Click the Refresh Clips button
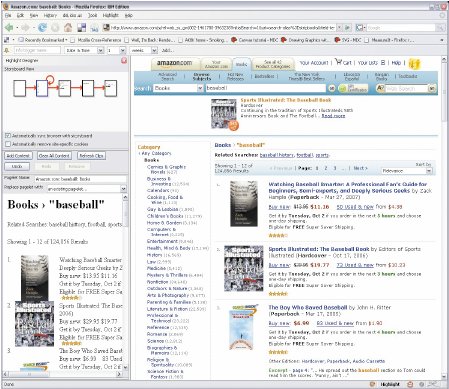The width and height of the screenshot is (449, 389). 91,156
